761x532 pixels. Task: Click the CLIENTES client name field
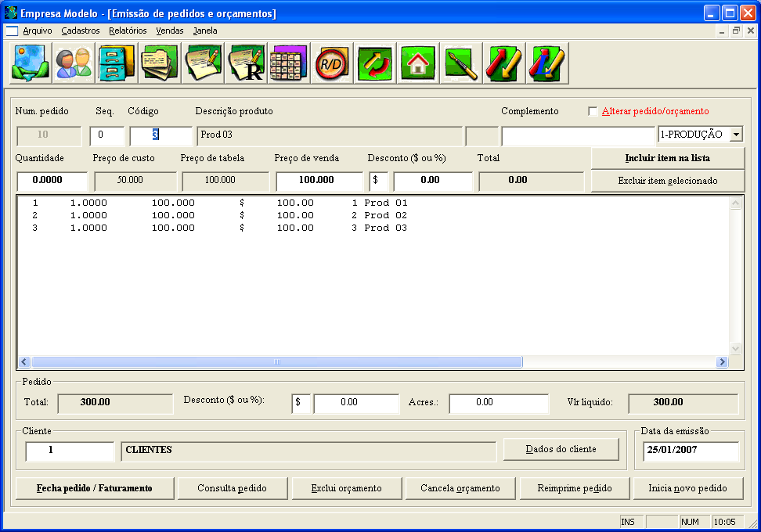point(308,451)
